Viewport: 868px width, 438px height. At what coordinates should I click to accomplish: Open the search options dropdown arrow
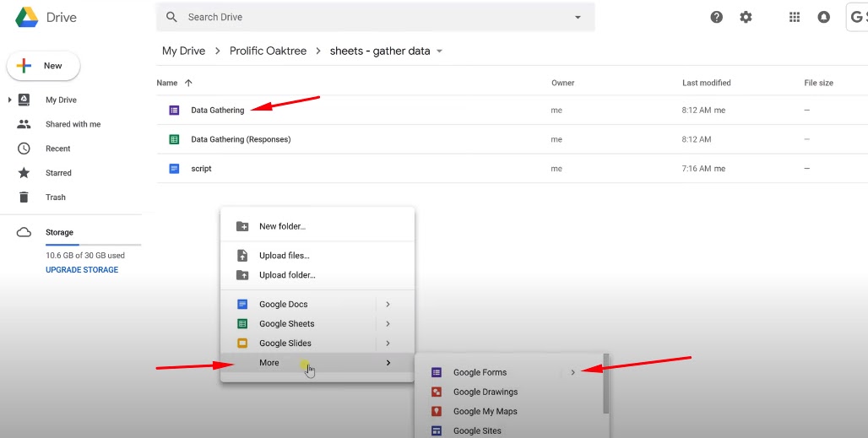pyautogui.click(x=578, y=17)
